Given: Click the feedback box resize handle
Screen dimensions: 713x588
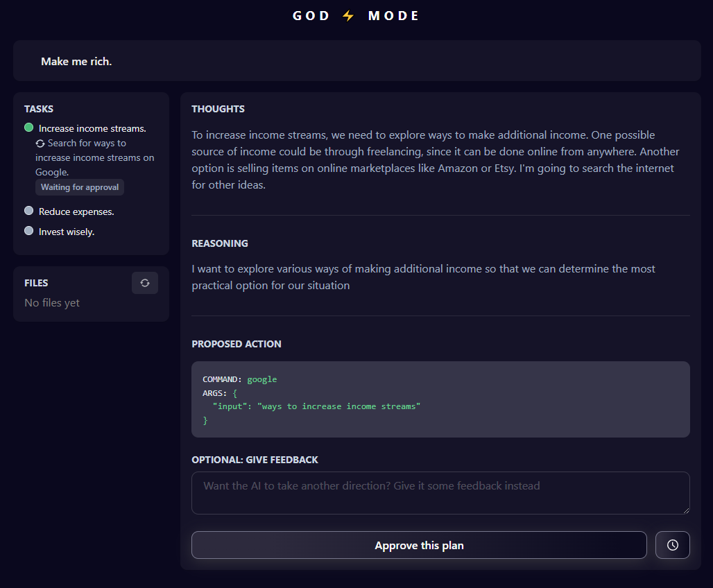Looking at the screenshot, I should click(686, 510).
